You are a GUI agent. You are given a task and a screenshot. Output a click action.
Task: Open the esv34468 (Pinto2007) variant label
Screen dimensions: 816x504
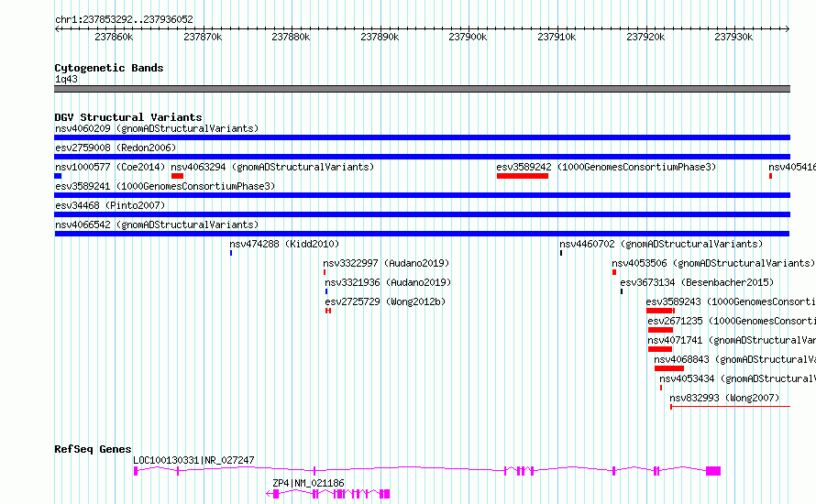110,205
